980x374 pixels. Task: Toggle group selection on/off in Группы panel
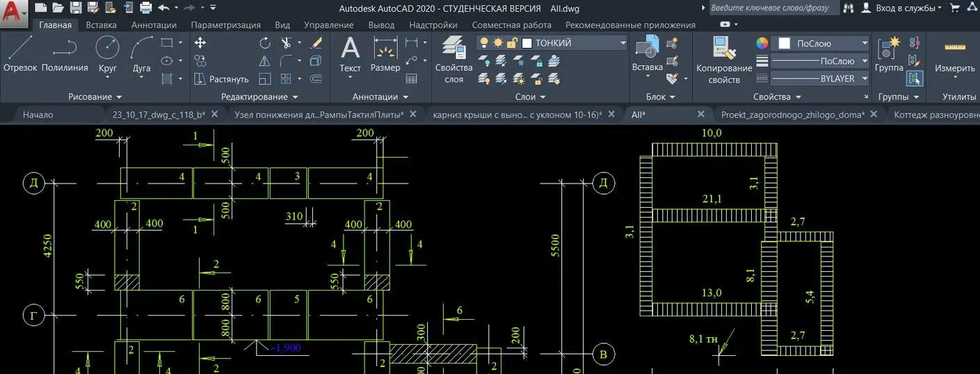click(915, 79)
